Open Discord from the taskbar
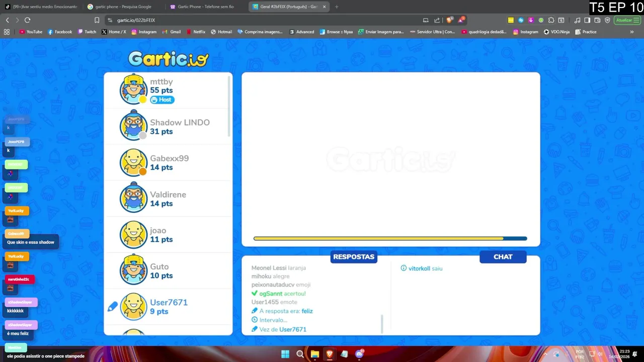 pyautogui.click(x=359, y=354)
